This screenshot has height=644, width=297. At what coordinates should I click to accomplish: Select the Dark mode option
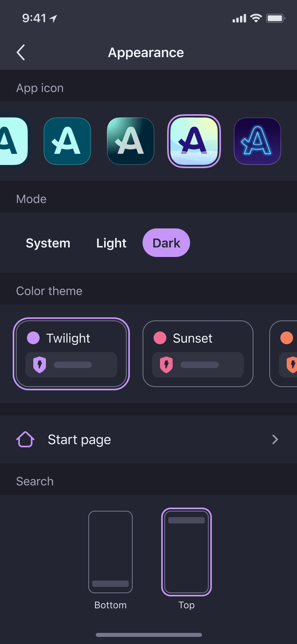[166, 243]
